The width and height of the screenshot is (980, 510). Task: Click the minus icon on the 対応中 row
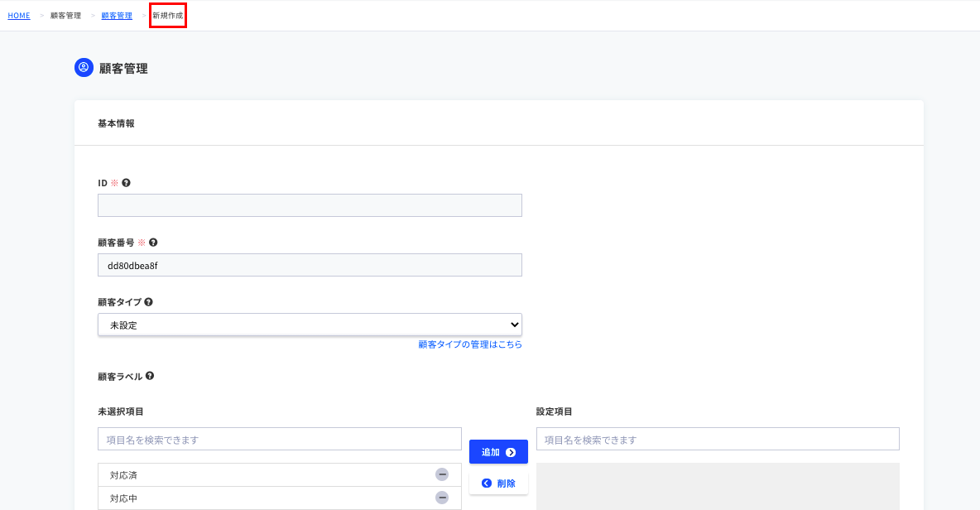(x=442, y=498)
